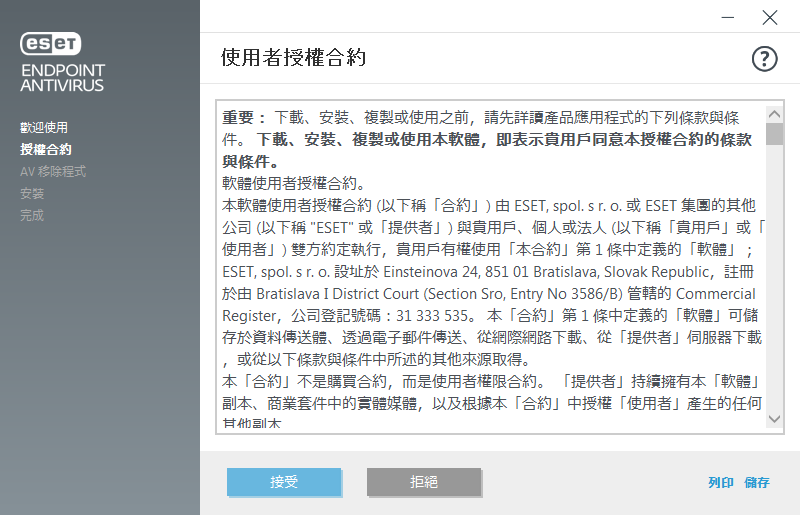Click the license text scrollbar thumb
Viewport: 800px width, 515px height.
pos(774,134)
